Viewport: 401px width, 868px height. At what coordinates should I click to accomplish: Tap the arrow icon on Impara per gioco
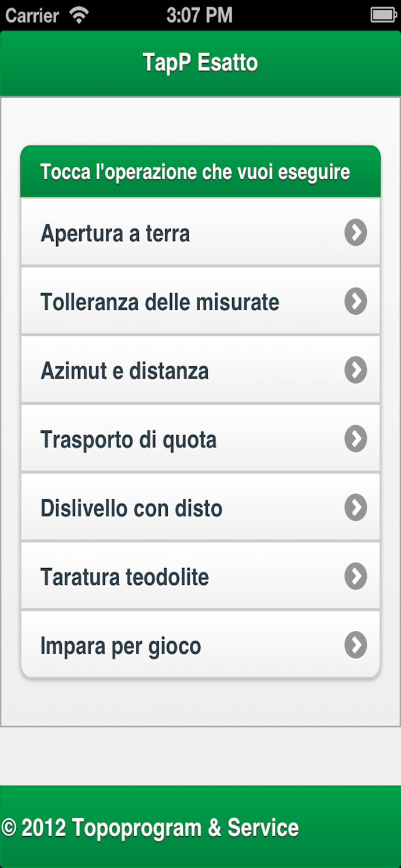[355, 645]
